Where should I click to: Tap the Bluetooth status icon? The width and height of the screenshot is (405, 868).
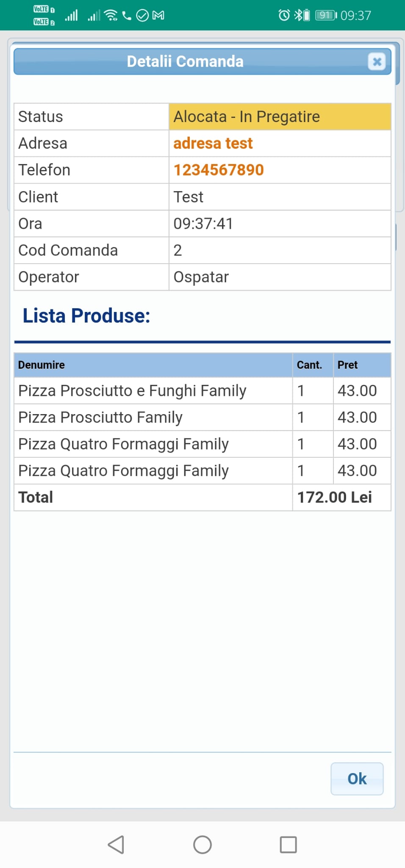coord(298,16)
